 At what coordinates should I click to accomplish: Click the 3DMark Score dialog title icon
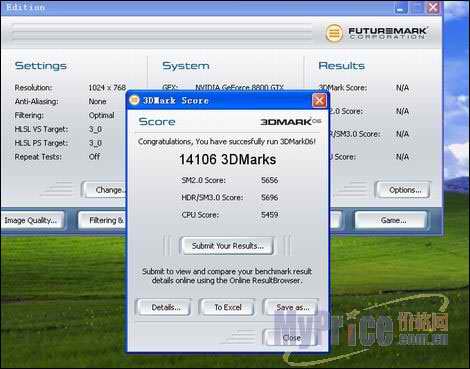point(134,100)
